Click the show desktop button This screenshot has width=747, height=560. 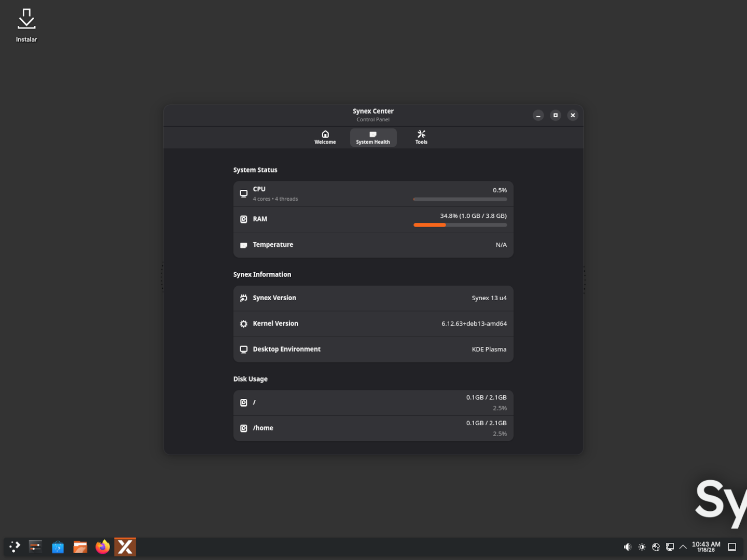click(x=732, y=547)
